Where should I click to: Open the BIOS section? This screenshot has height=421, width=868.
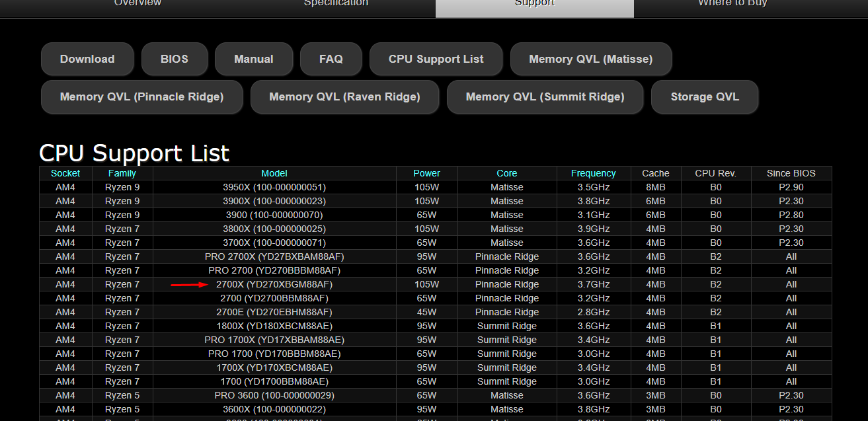pyautogui.click(x=175, y=59)
